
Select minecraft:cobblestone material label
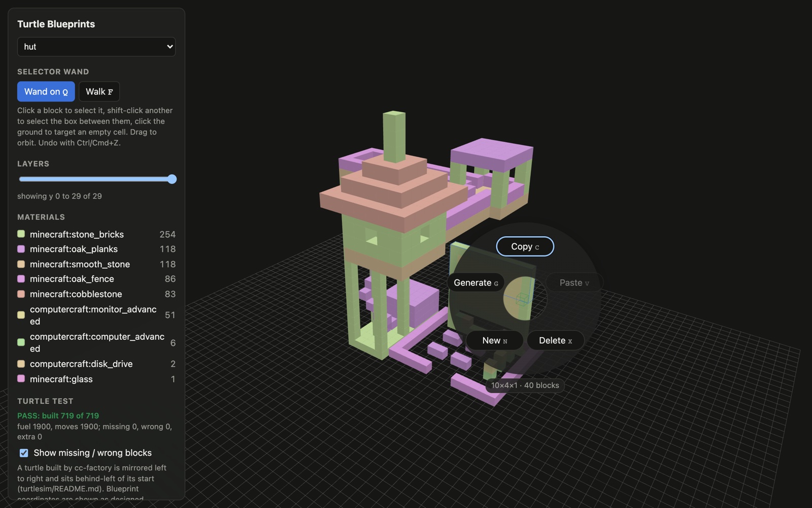point(76,294)
